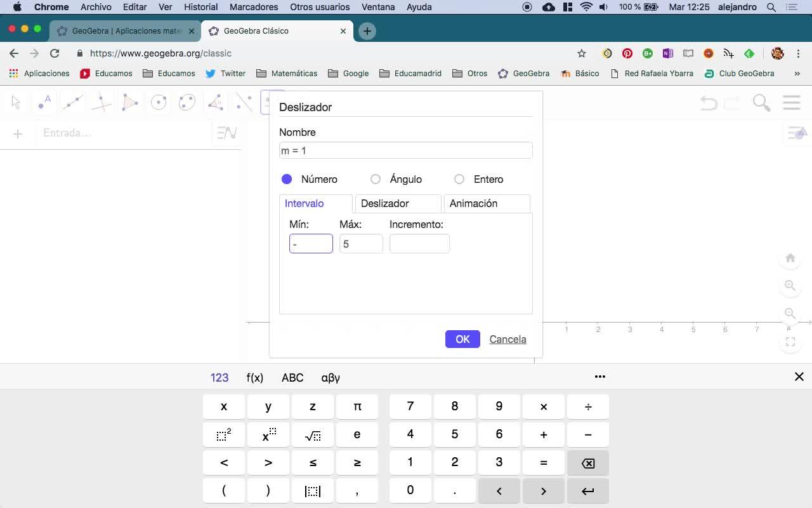Switch keyboard to Greek αβγ layout
The width and height of the screenshot is (812, 508).
click(331, 378)
